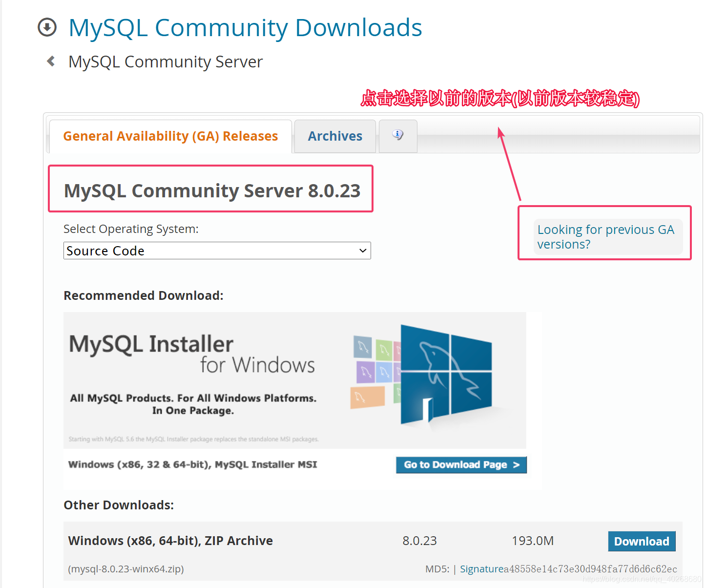Click Windows (x86, 32 & 64-bit), MySQL Installer MSI text
The image size is (706, 588).
point(192,464)
